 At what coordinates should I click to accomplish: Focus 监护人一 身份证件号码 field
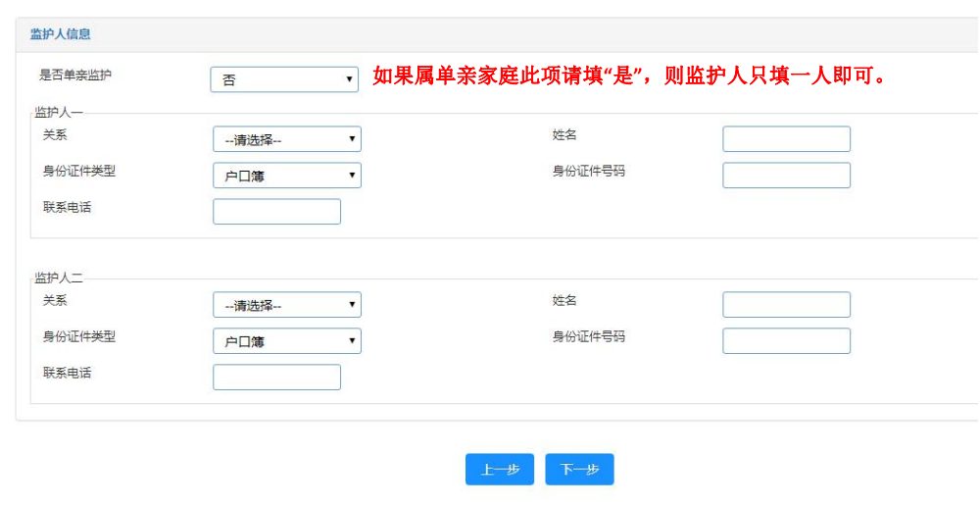786,176
